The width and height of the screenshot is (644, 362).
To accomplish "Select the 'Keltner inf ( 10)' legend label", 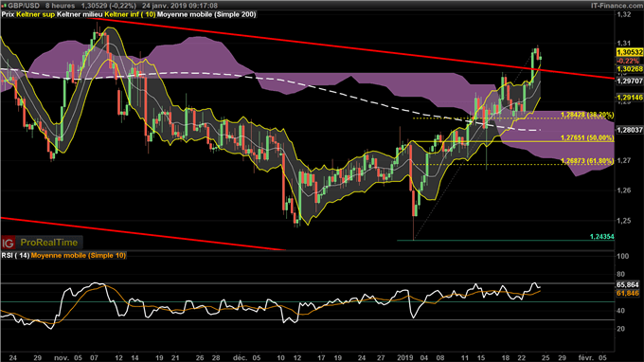I will (130, 14).
